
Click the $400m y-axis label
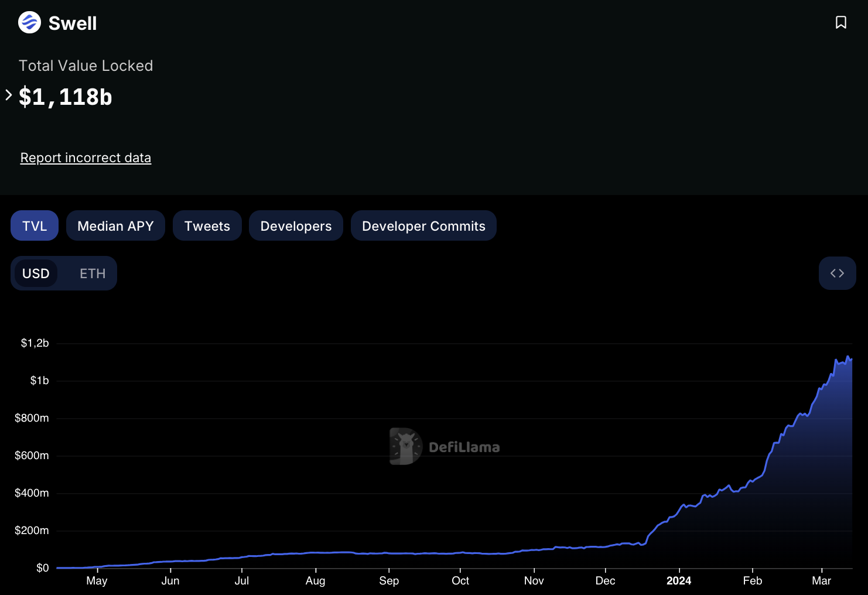(32, 493)
